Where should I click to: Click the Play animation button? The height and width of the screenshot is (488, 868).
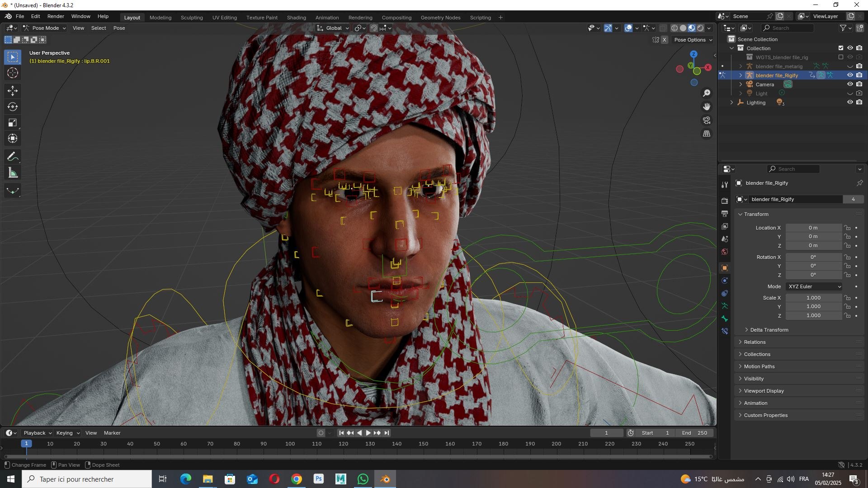coord(368,433)
